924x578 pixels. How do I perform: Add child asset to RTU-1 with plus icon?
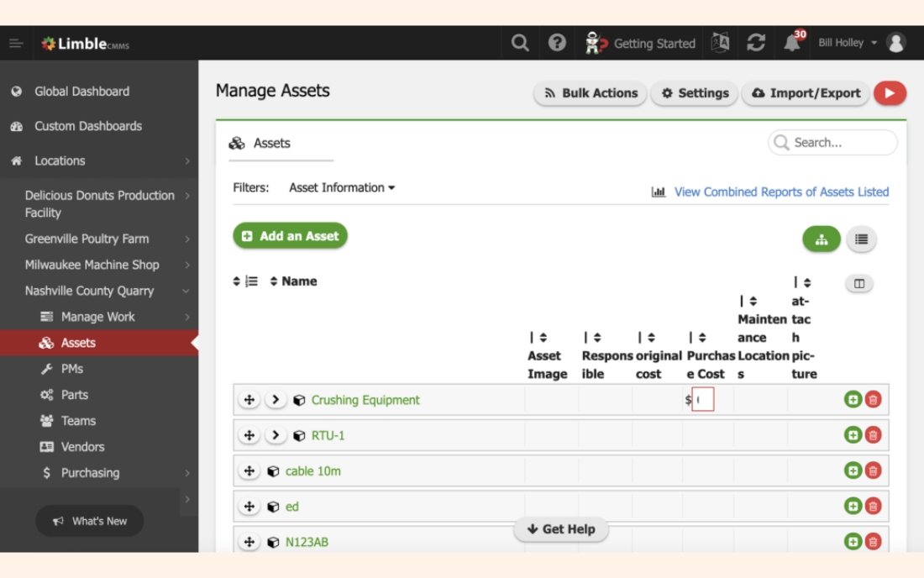[x=853, y=435]
